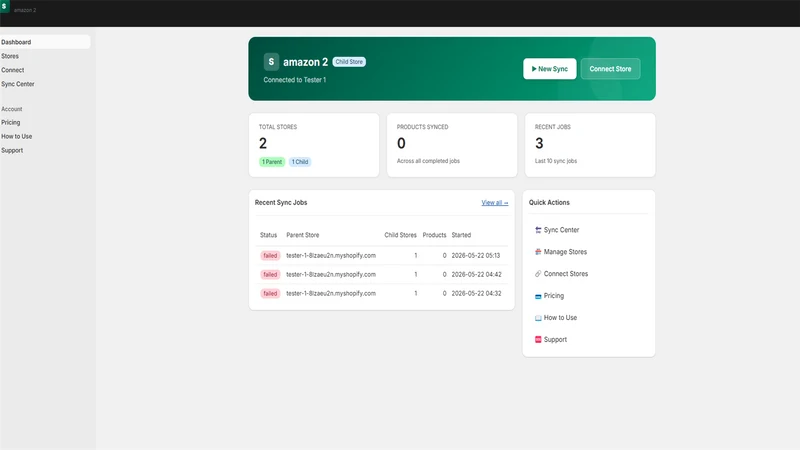
Task: Open Manage Stores quick action
Action: (565, 252)
